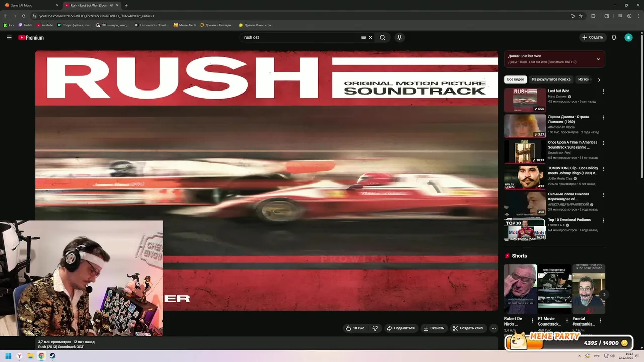This screenshot has height=362, width=644.
Task: Open options for 'Lost but Won' suggestion
Action: (x=603, y=92)
